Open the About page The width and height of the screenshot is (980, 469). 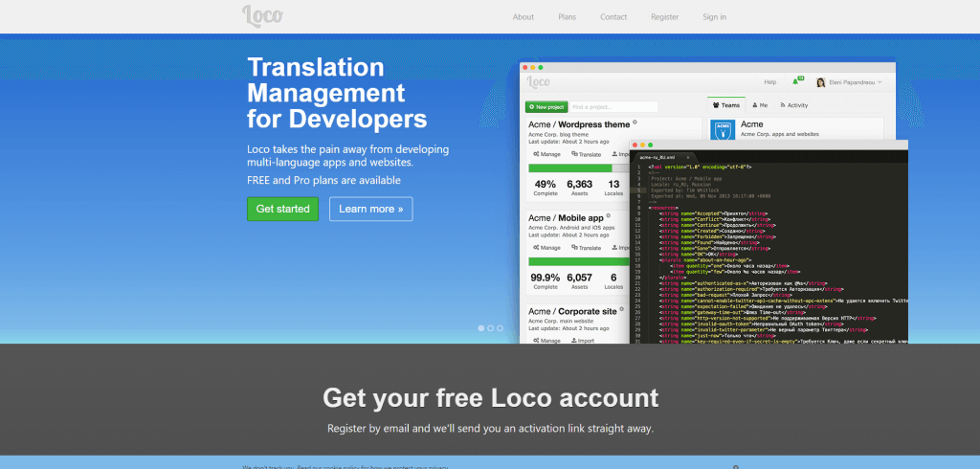523,17
